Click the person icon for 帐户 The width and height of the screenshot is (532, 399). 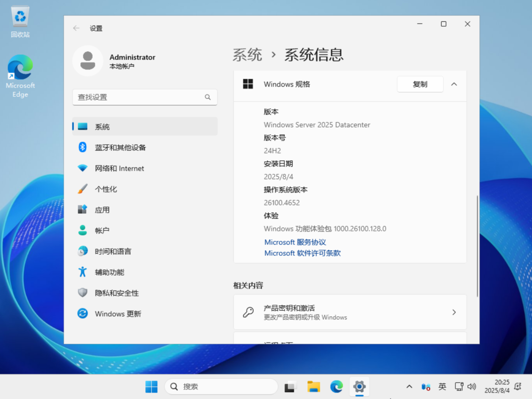[82, 231]
